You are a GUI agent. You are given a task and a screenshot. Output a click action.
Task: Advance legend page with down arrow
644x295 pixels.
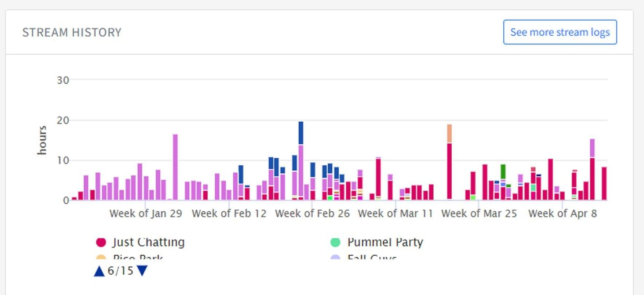[x=142, y=271]
